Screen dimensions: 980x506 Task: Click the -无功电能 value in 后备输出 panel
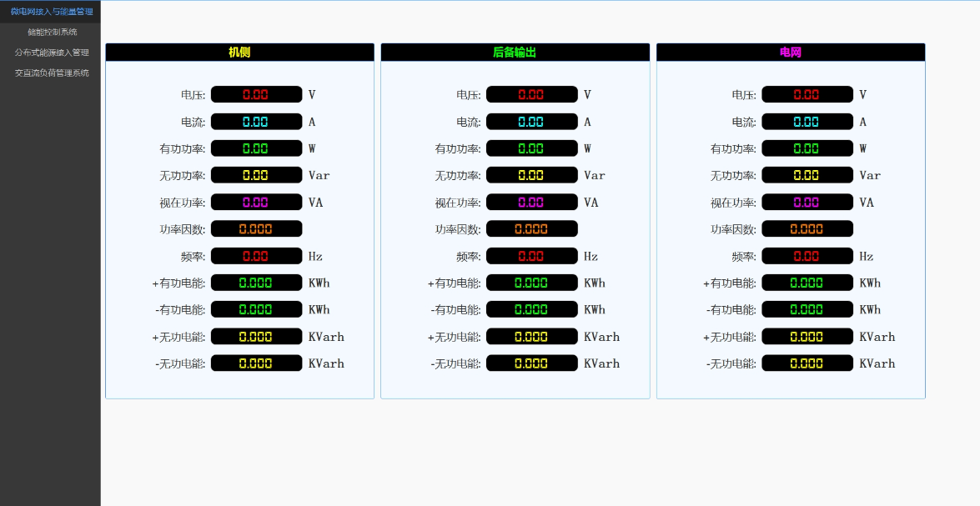[x=531, y=363]
